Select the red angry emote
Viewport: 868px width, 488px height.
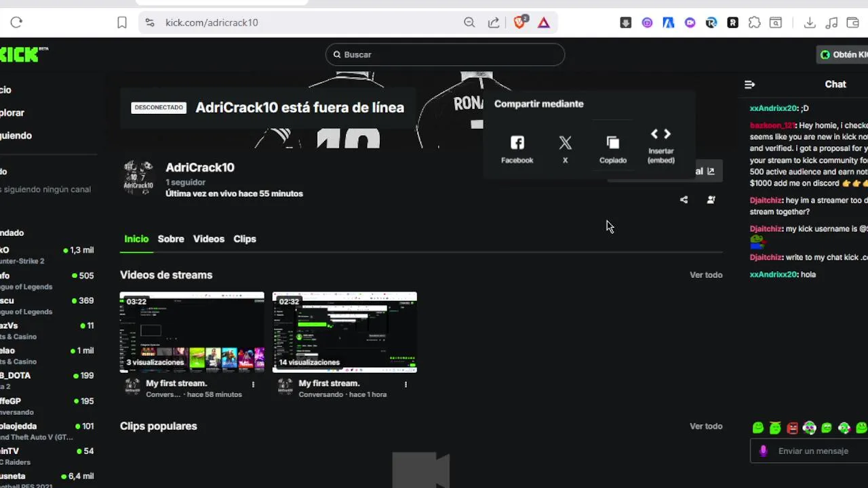[x=792, y=428]
